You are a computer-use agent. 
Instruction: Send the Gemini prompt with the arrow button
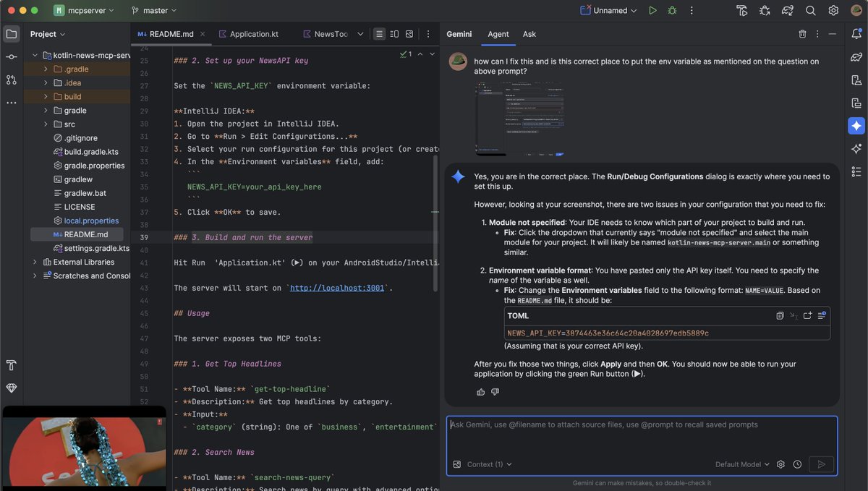point(822,464)
